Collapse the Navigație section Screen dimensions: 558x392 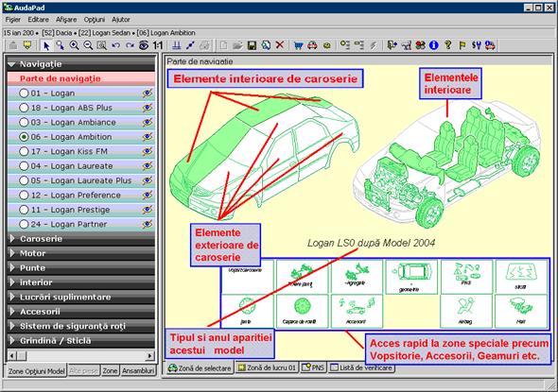[80, 64]
